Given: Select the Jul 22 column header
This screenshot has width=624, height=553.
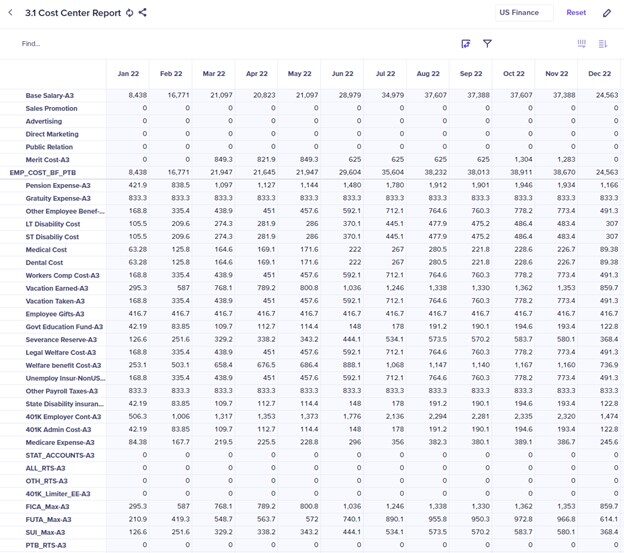Looking at the screenshot, I should pos(386,74).
